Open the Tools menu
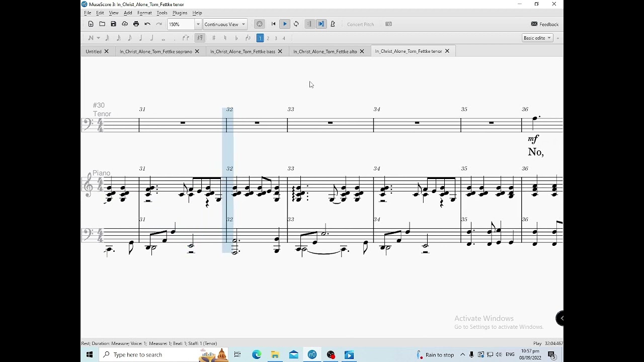The image size is (644, 362). click(x=162, y=13)
